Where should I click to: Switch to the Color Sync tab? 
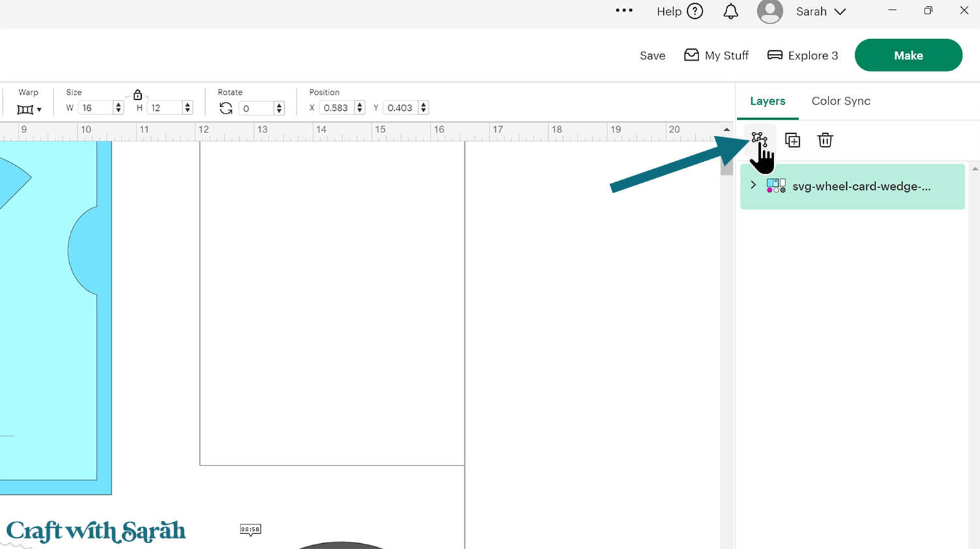coord(841,101)
